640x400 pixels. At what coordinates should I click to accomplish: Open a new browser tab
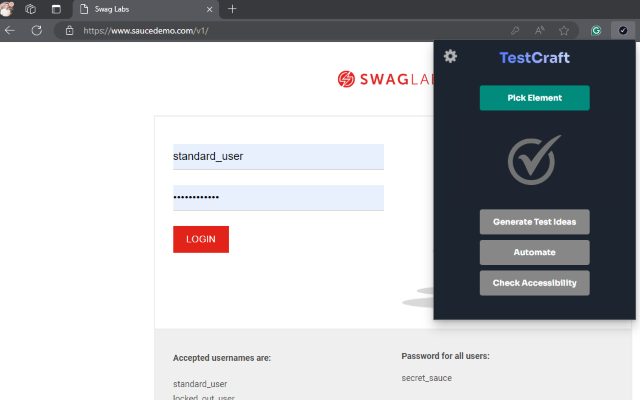232,9
